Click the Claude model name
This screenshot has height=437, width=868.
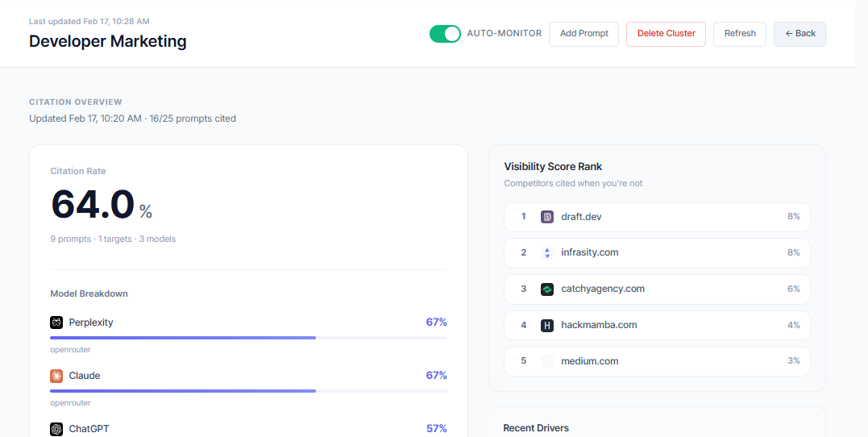click(x=85, y=376)
